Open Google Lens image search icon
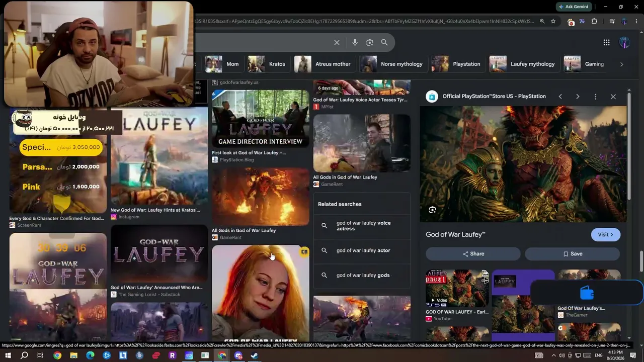The height and width of the screenshot is (362, 644). [x=370, y=43]
